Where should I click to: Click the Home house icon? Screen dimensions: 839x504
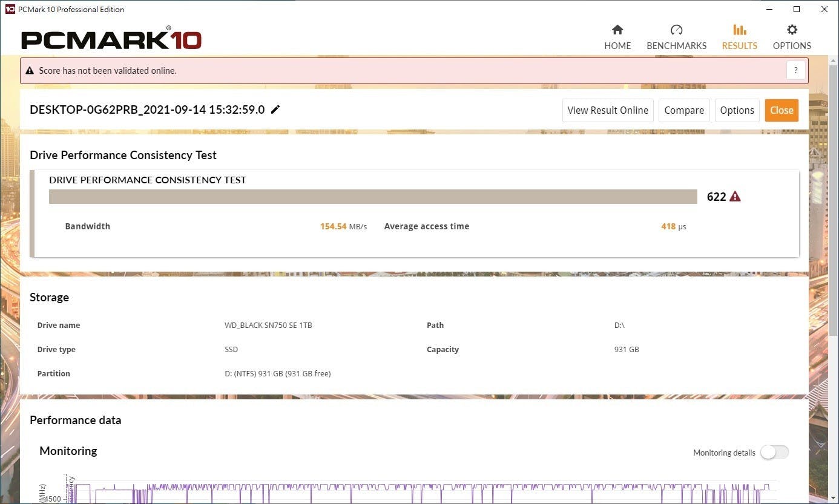[x=617, y=30]
